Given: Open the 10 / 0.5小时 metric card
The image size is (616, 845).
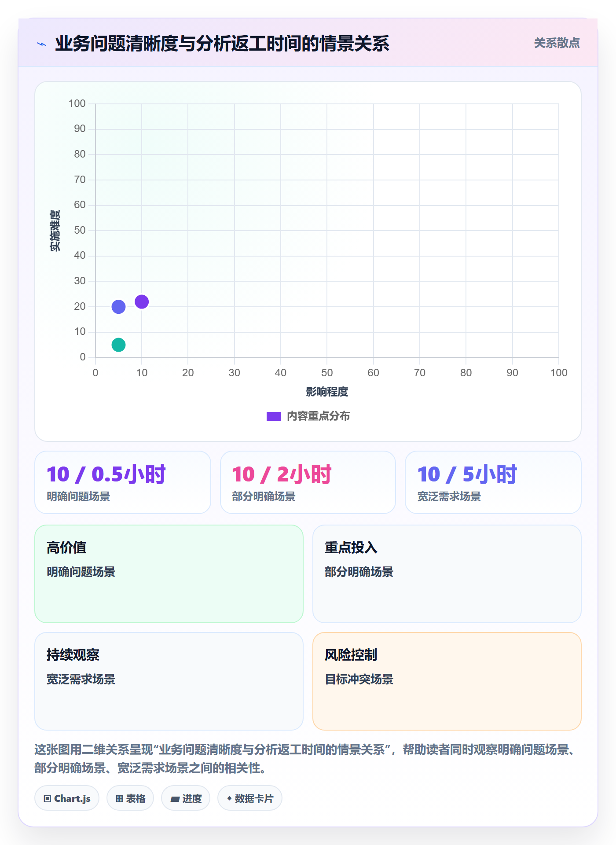Looking at the screenshot, I should (123, 482).
